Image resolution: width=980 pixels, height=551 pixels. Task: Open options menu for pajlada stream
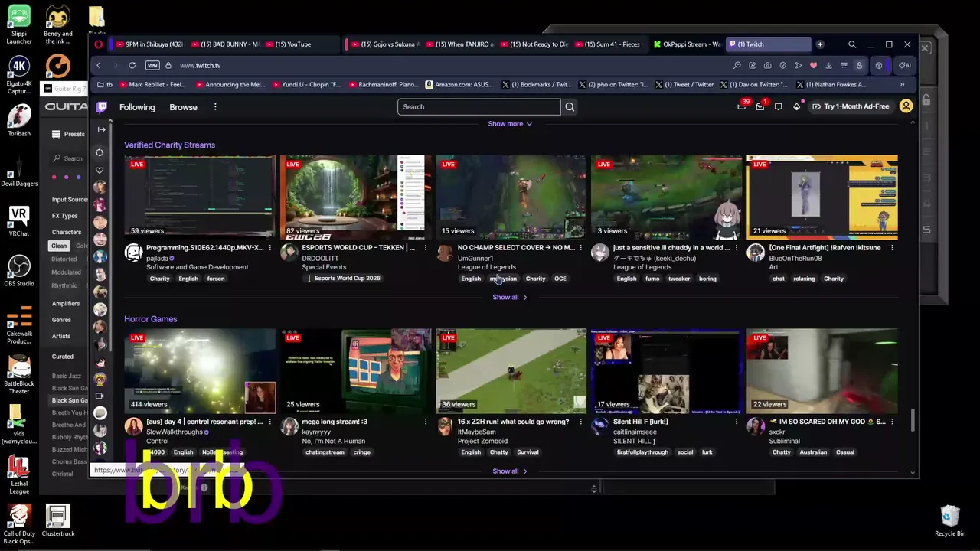click(x=269, y=248)
